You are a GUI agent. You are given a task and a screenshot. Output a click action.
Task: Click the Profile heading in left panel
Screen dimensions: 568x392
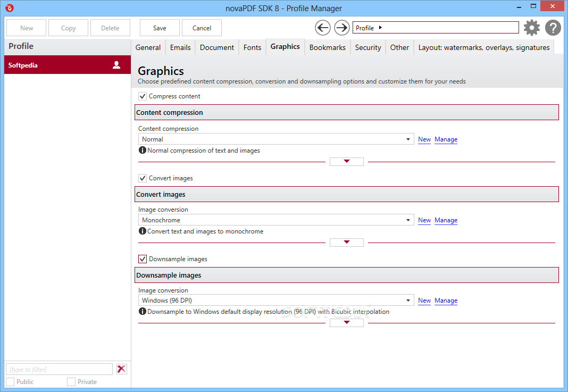click(x=21, y=46)
